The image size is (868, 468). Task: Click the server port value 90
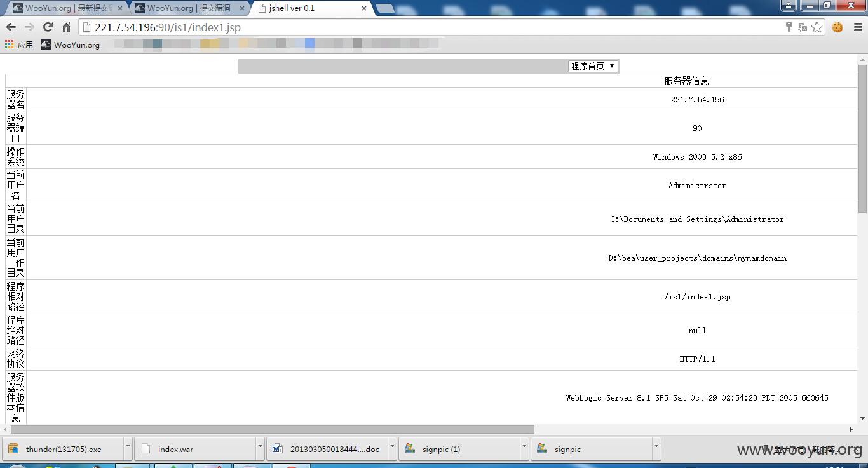(697, 128)
